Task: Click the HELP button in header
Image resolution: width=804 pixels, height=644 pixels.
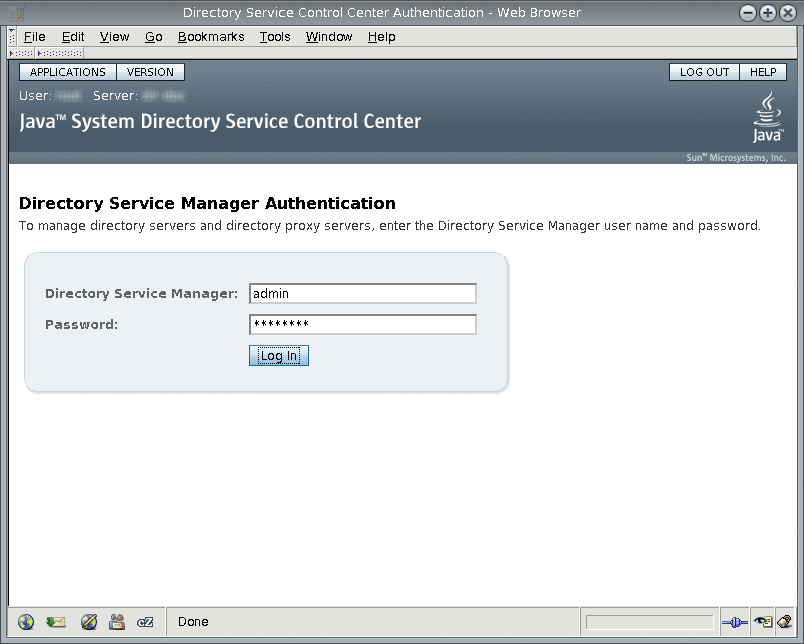Action: click(x=763, y=72)
